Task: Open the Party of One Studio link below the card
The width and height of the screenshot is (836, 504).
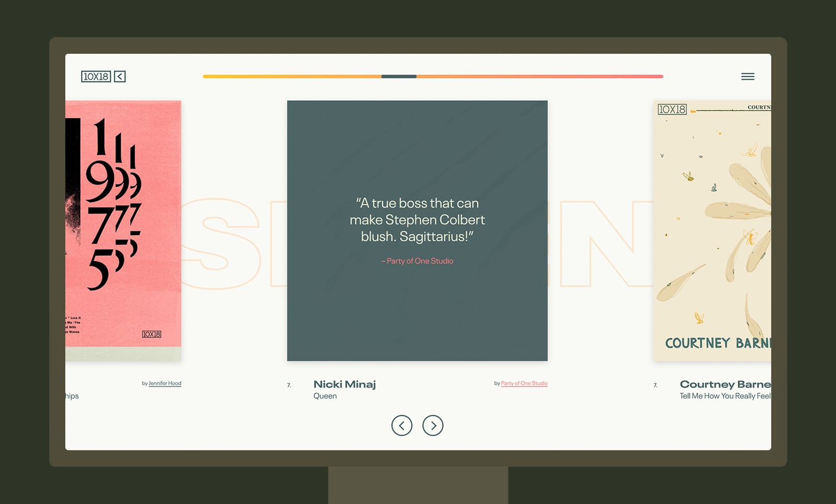Action: pos(524,383)
